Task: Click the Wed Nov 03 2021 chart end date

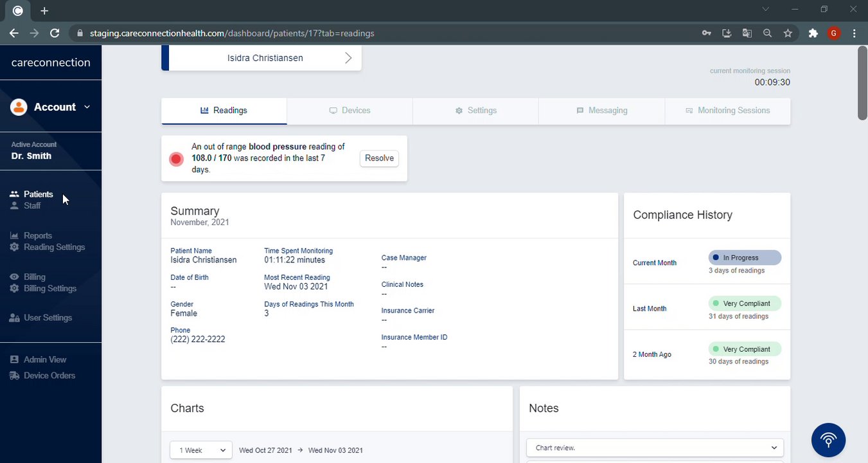Action: (x=335, y=450)
